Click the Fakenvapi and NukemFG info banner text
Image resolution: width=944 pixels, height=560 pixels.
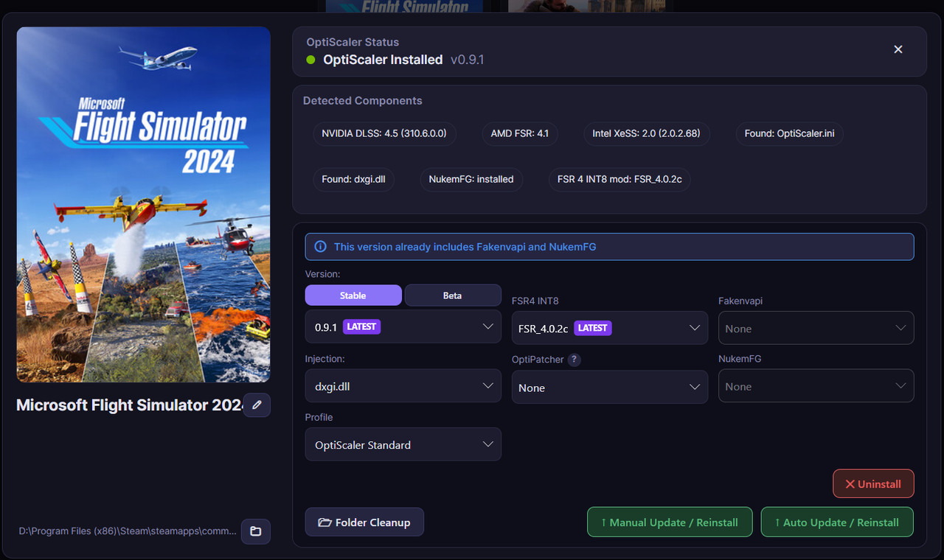[465, 247]
